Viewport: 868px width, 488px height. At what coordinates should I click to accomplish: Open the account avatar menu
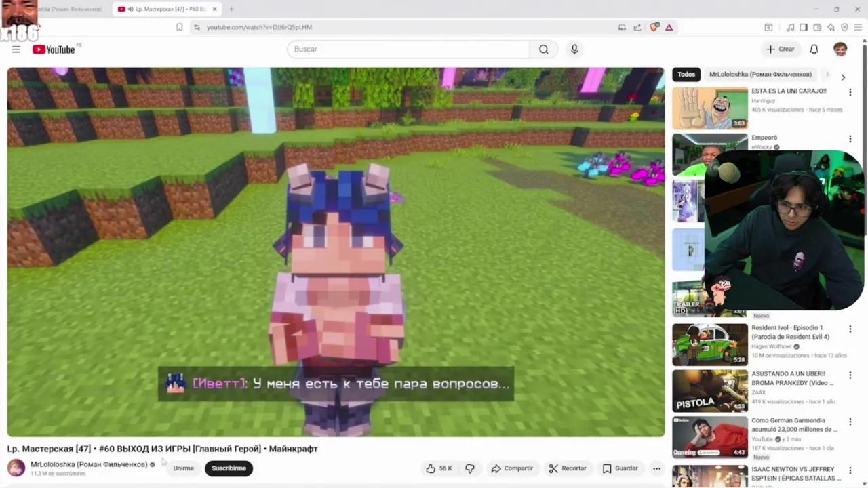pos(840,49)
